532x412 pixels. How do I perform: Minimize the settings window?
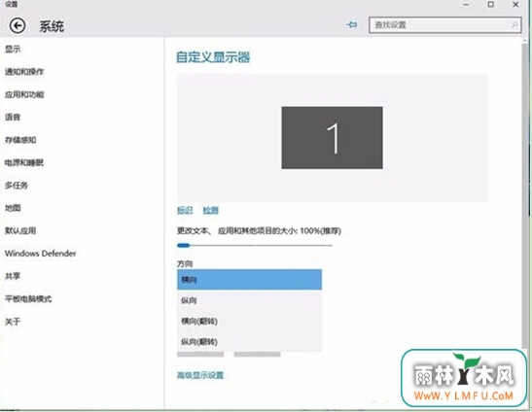point(466,5)
